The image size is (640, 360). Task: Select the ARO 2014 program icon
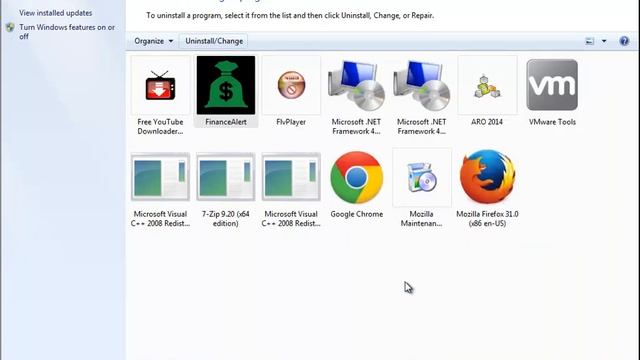tap(487, 85)
